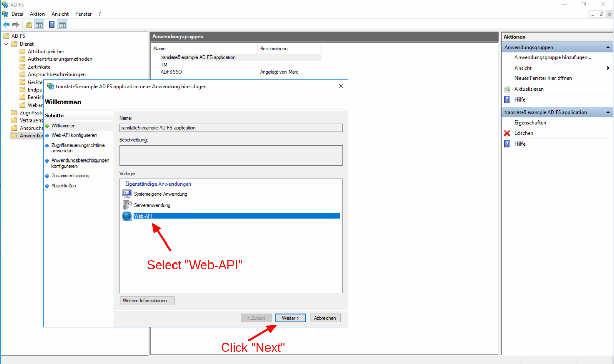Click the Attributspeicher folder icon
The height and width of the screenshot is (364, 614).
tap(22, 52)
